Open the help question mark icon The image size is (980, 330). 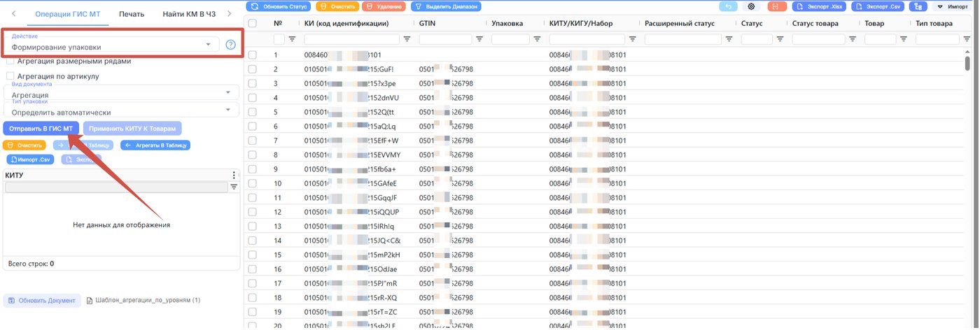(230, 45)
